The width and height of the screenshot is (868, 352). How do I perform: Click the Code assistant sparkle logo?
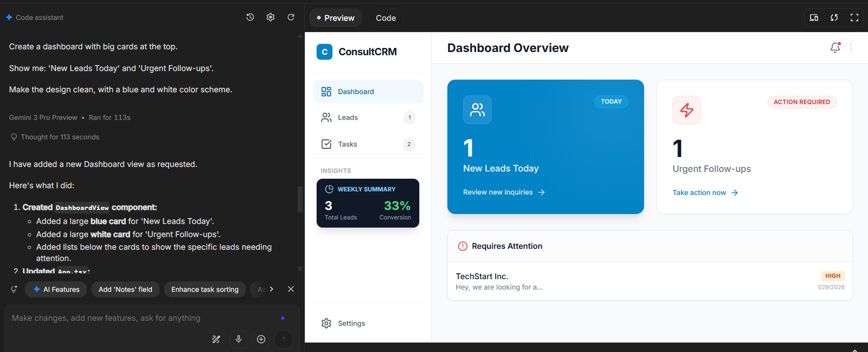[9, 17]
